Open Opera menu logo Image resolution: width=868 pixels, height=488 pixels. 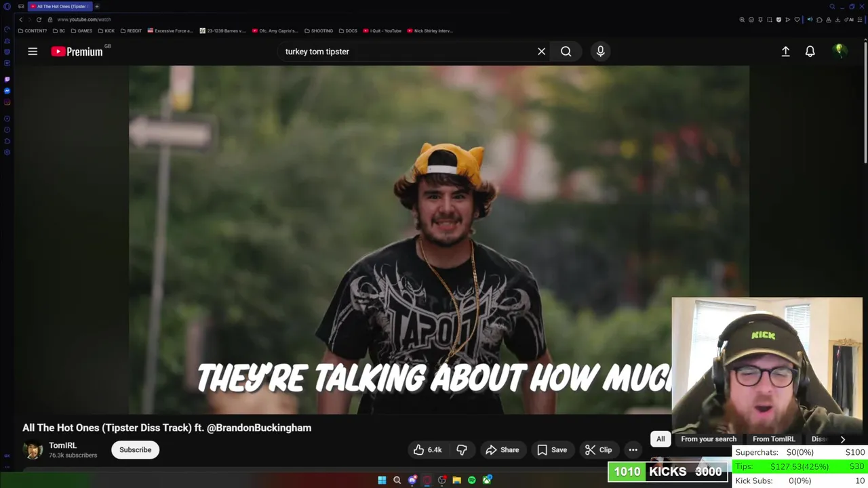pyautogui.click(x=7, y=6)
